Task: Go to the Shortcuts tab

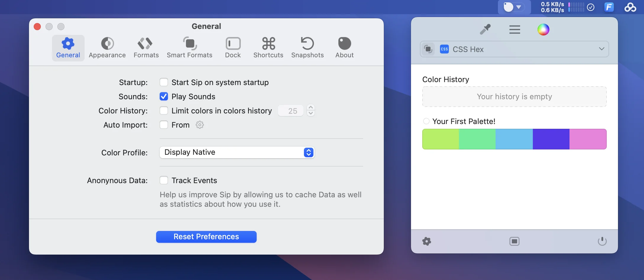Action: pyautogui.click(x=268, y=48)
